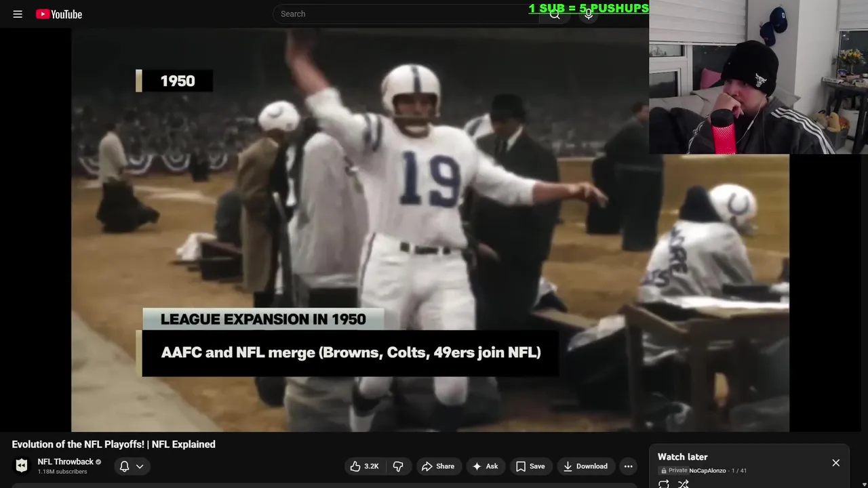Image resolution: width=868 pixels, height=488 pixels.
Task: Like the video with thumbs-up 3.2K
Action: pos(364,466)
